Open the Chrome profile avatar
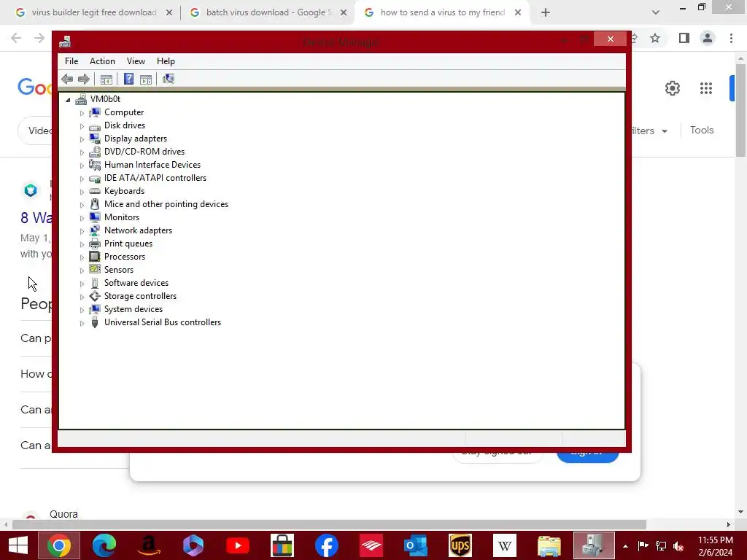 [708, 38]
